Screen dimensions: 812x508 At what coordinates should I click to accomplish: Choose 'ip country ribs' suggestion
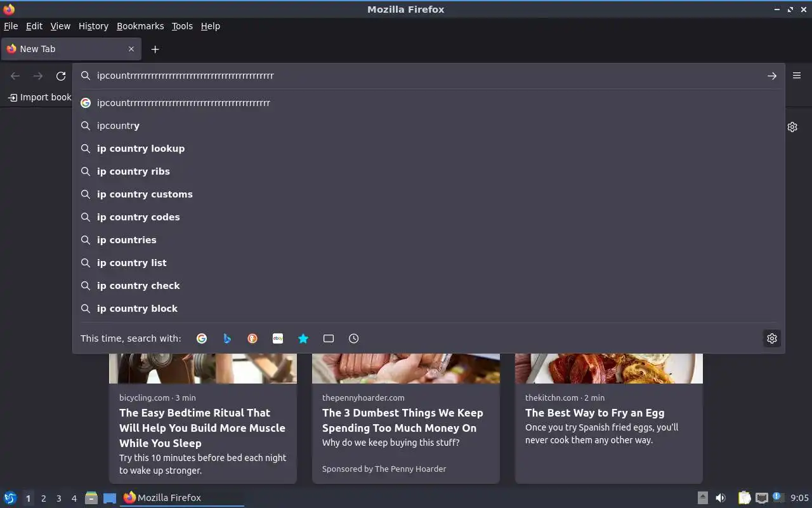pos(429,171)
